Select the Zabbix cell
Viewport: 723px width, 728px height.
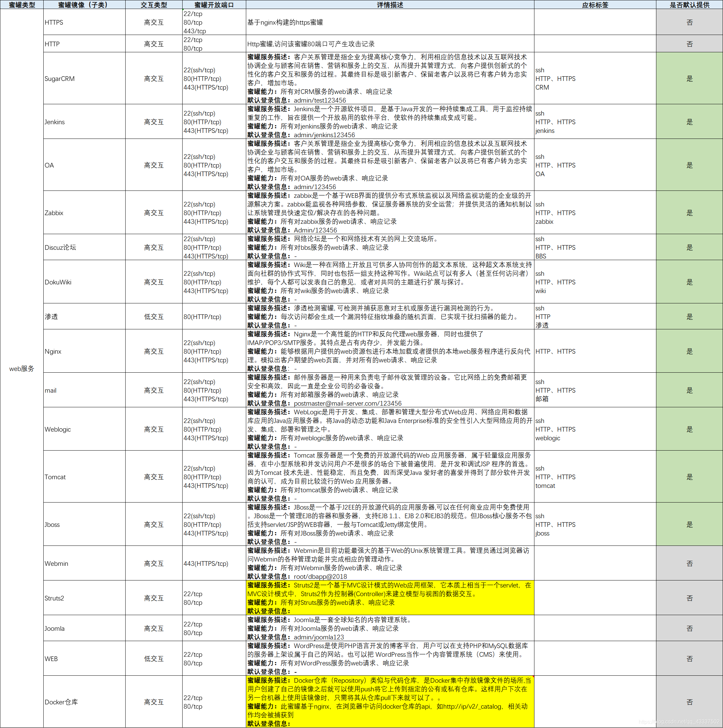(84, 212)
